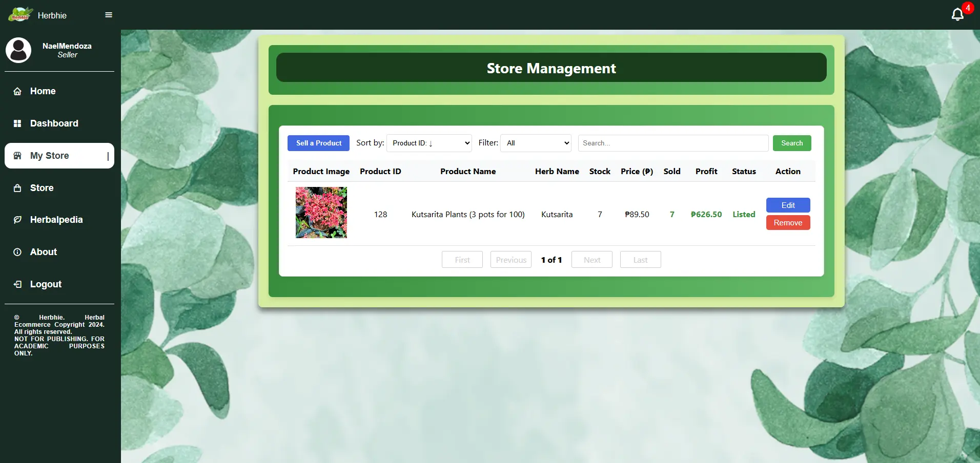Select the My Store menu item
Screen dimensions: 980x463
coord(59,156)
